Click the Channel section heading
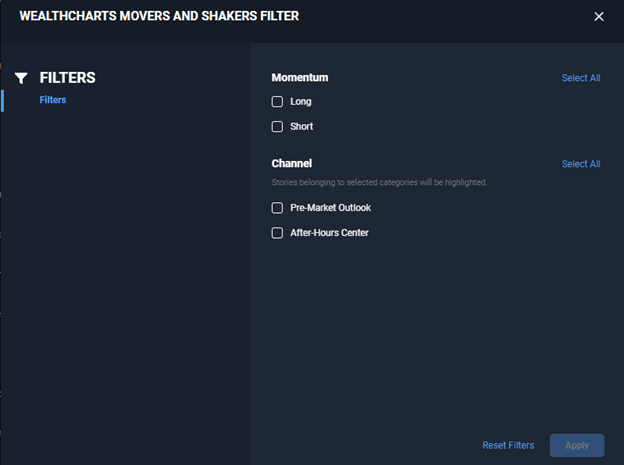 tap(292, 164)
